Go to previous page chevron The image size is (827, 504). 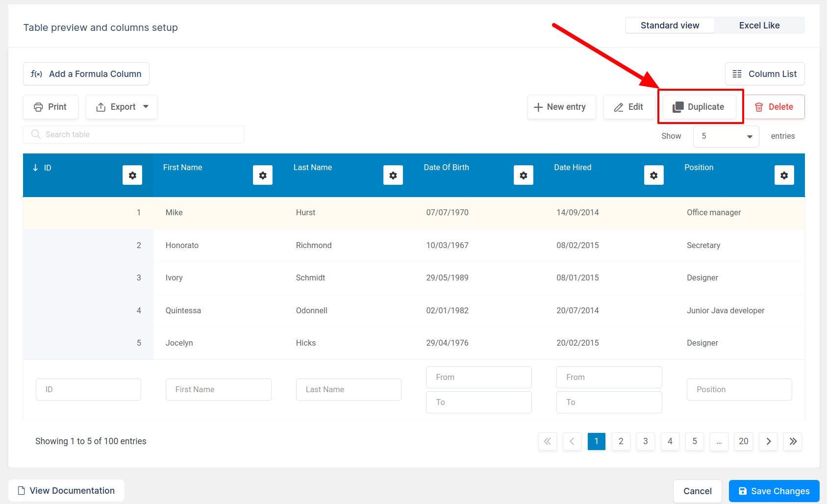572,441
